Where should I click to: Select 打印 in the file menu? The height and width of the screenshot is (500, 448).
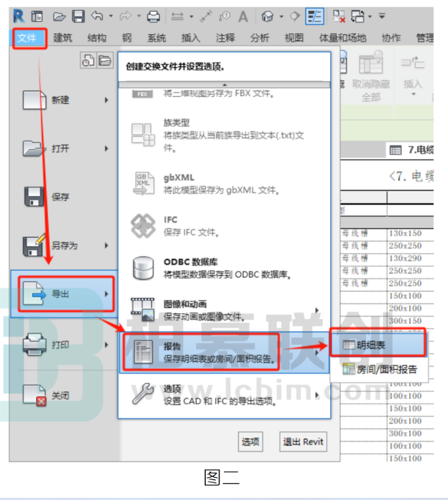65,345
